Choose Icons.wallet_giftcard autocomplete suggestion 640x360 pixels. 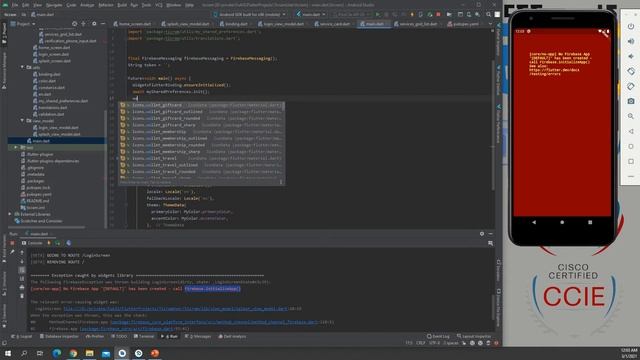(202, 105)
